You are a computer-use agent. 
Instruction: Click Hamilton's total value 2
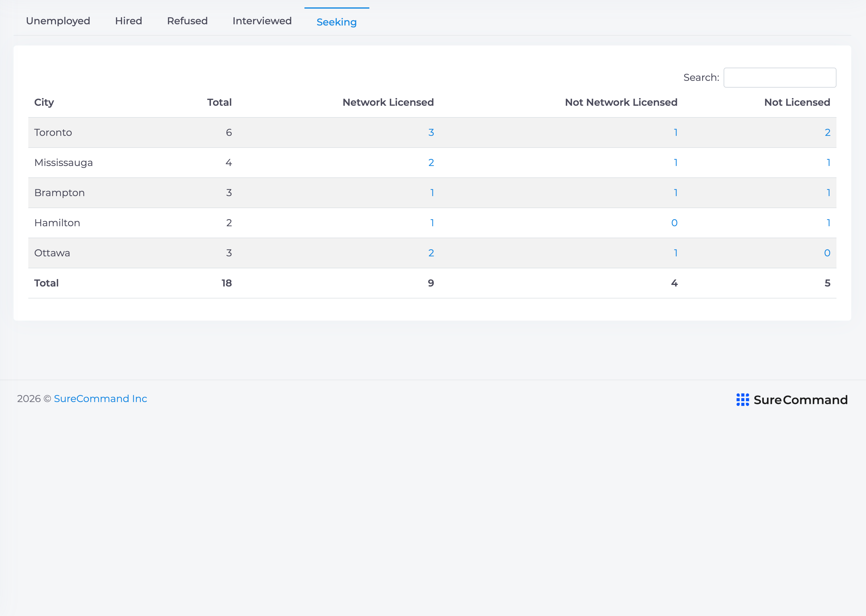point(229,223)
